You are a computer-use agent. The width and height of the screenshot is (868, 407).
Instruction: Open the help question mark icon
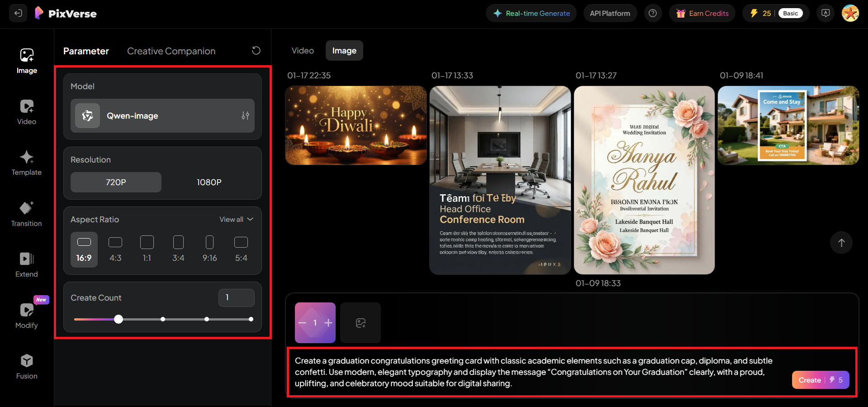click(x=653, y=13)
